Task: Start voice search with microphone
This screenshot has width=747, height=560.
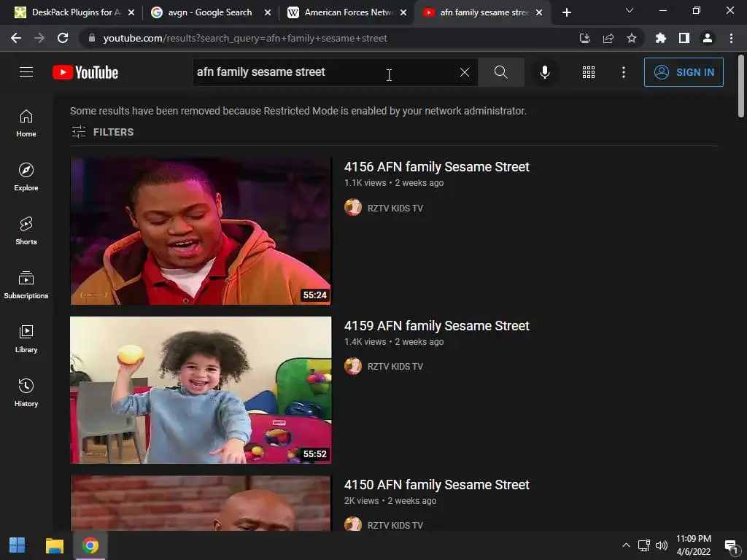Action: 544,72
